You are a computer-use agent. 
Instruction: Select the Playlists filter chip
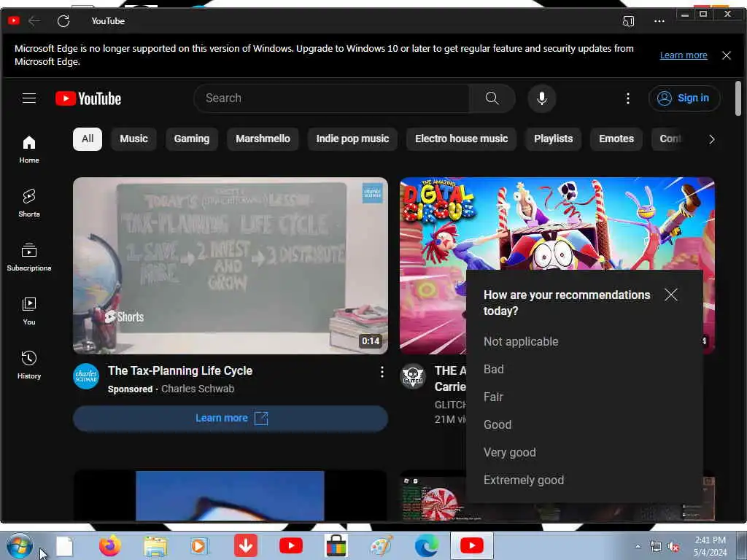554,139
